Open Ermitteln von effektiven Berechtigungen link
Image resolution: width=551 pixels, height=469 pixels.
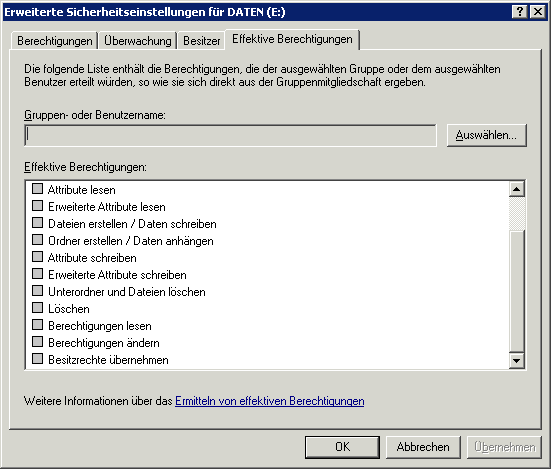(x=270, y=401)
